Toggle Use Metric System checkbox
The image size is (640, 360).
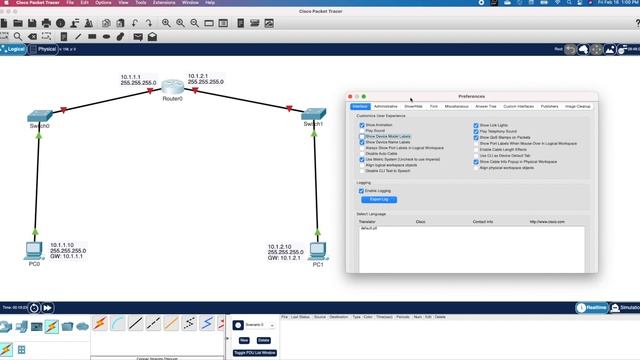[362, 160]
